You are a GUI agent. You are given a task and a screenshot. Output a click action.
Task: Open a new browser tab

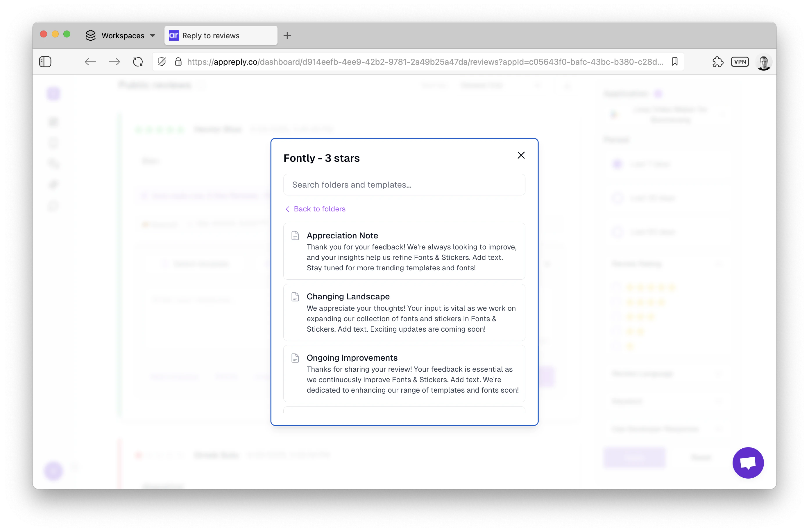(287, 35)
